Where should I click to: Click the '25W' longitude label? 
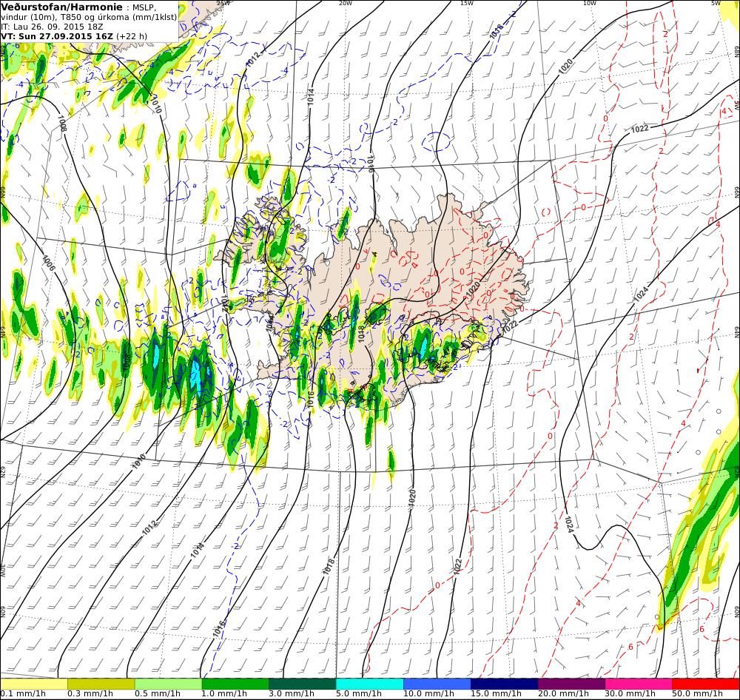pos(223,3)
